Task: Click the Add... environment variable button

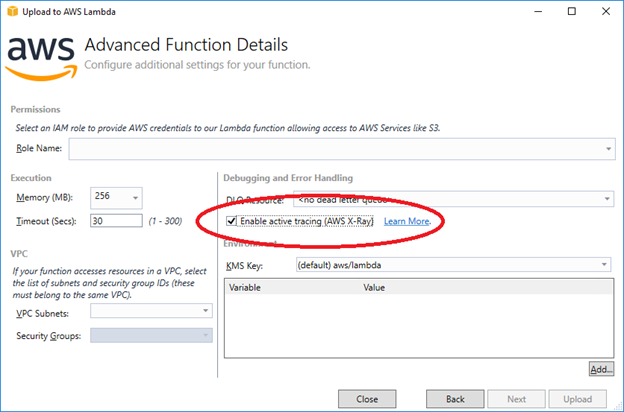Action: [601, 369]
